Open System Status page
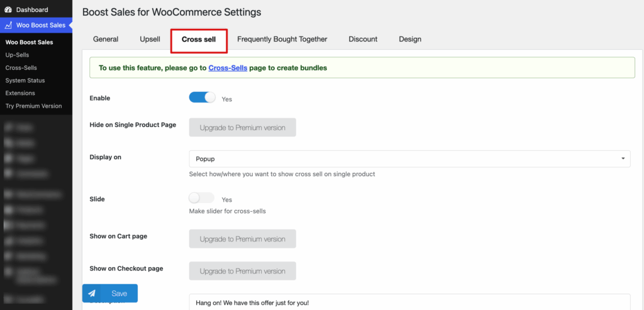The width and height of the screenshot is (644, 310). pyautogui.click(x=25, y=80)
